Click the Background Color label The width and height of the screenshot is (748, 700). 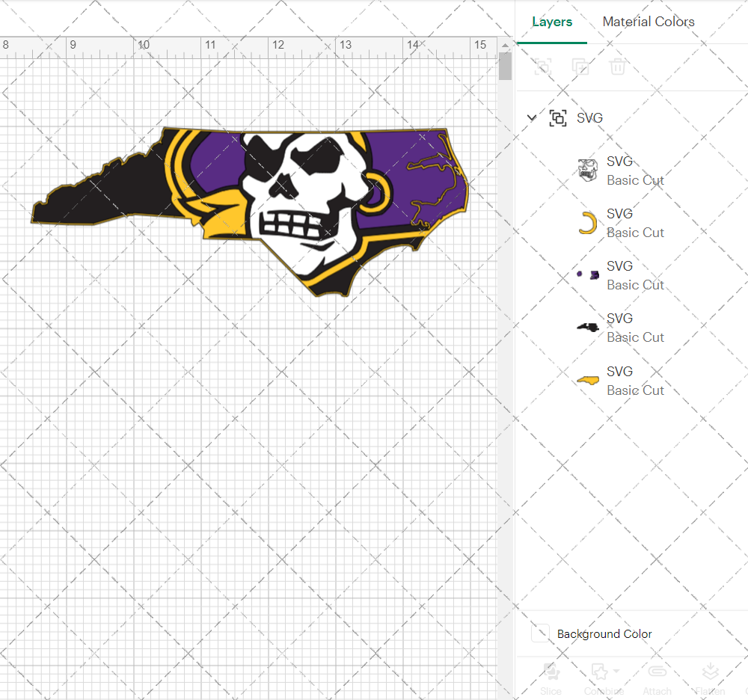coord(604,633)
